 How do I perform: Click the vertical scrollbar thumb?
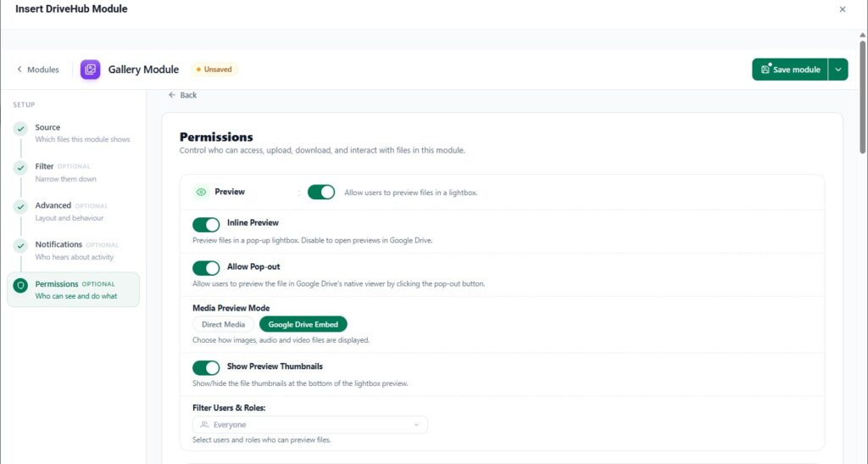tap(862, 97)
